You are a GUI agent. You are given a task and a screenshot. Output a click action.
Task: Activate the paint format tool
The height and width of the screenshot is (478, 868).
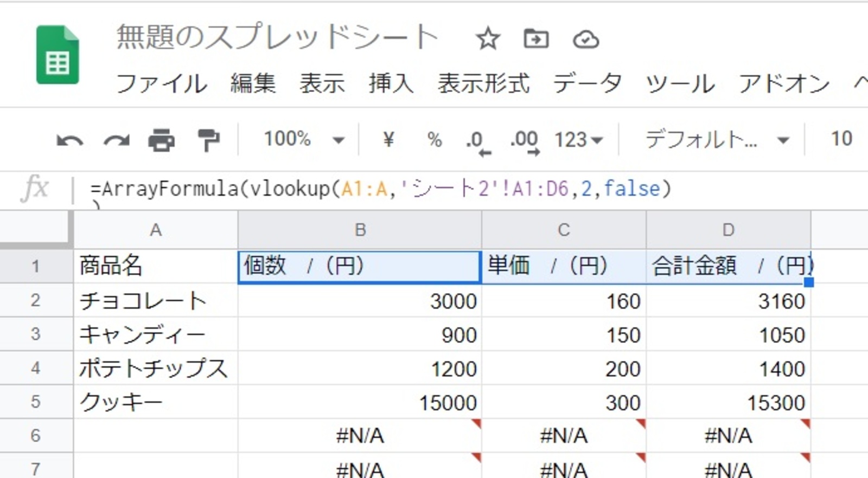point(208,140)
